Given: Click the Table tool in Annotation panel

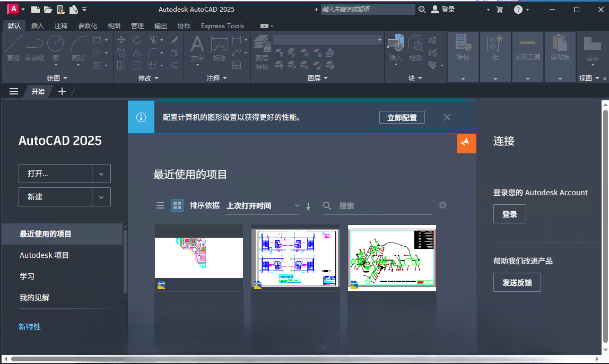Looking at the screenshot, I should pos(237,65).
